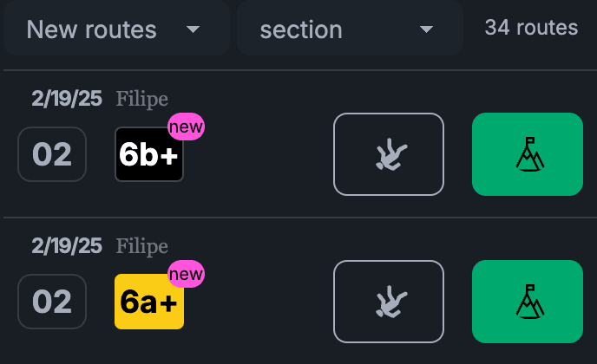The height and width of the screenshot is (364, 597).
Task: Open the New routes dropdown
Action: coord(116,28)
